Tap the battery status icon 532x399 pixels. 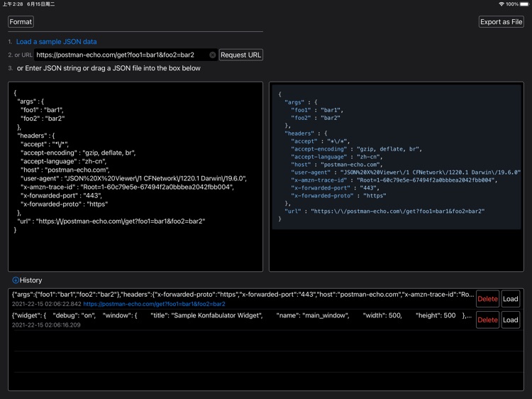524,4
